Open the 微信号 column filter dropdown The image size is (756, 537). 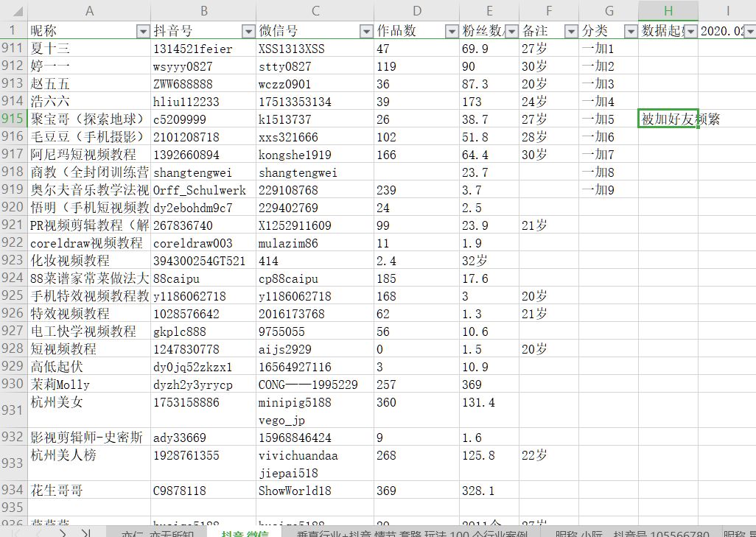[x=366, y=32]
